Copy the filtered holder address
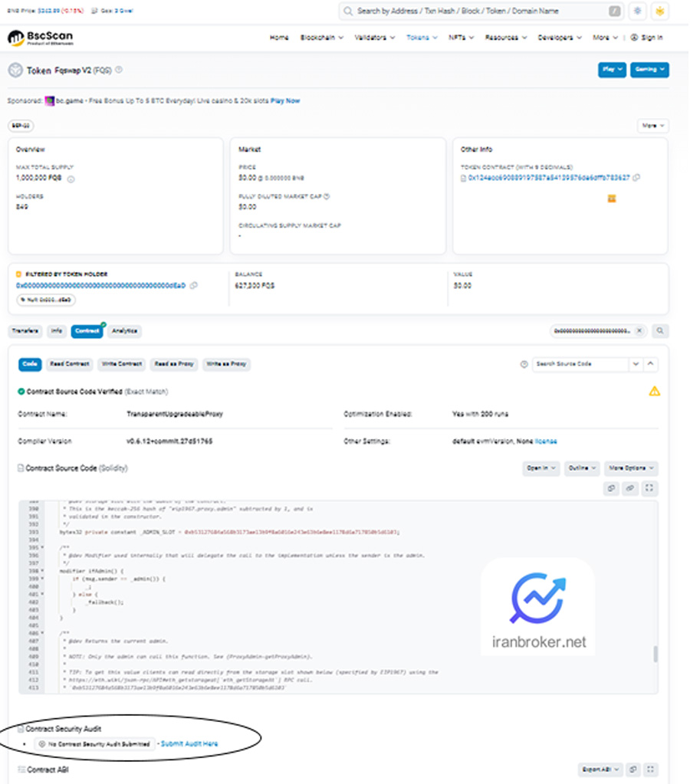The width and height of the screenshot is (690, 784). tap(194, 286)
